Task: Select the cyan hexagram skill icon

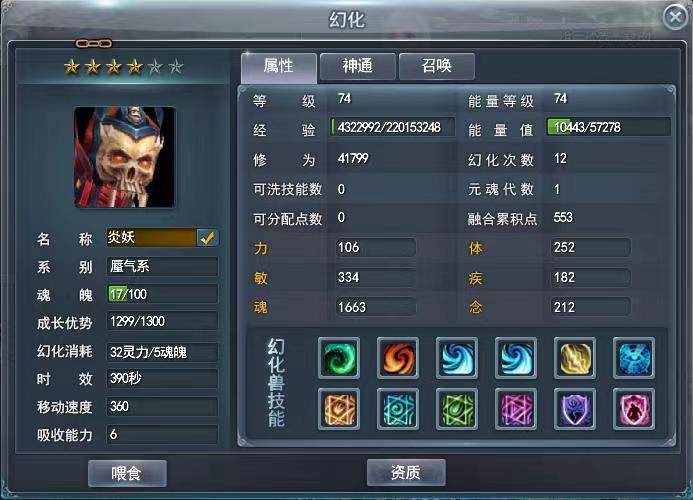Action: pos(398,409)
